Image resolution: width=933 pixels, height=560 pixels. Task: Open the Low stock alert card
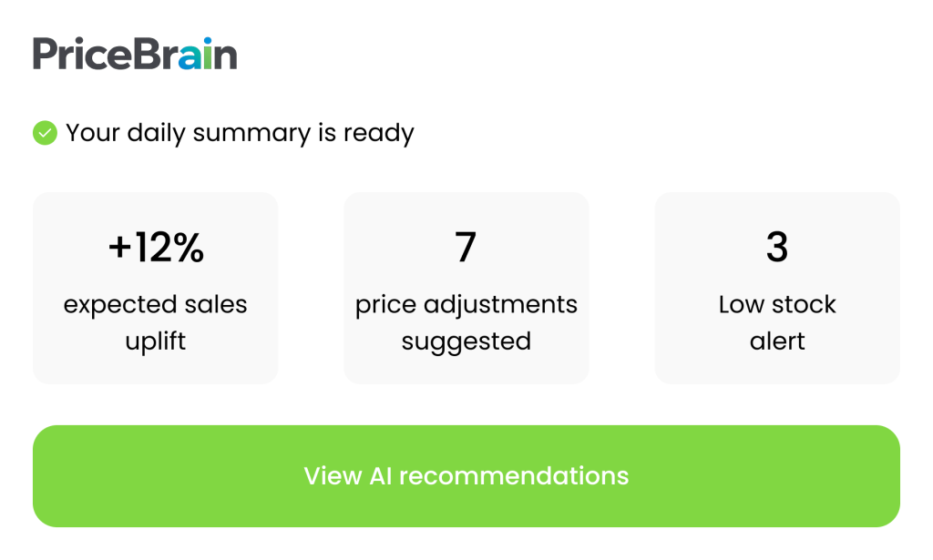tap(777, 288)
